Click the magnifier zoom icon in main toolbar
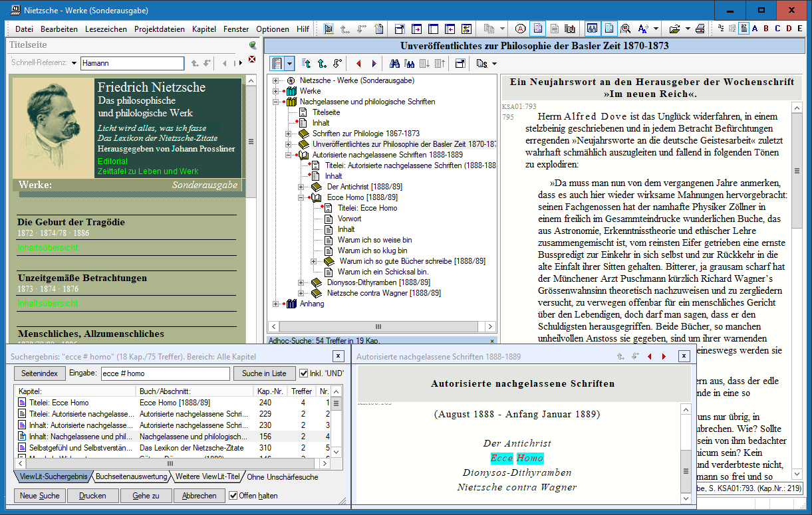Screen dimensions: 812x515 [625, 29]
